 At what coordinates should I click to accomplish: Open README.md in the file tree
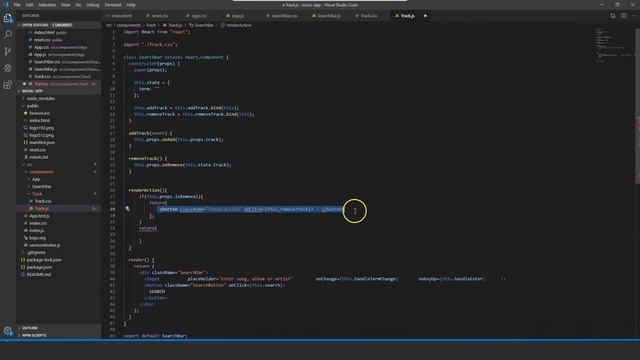coord(39,275)
